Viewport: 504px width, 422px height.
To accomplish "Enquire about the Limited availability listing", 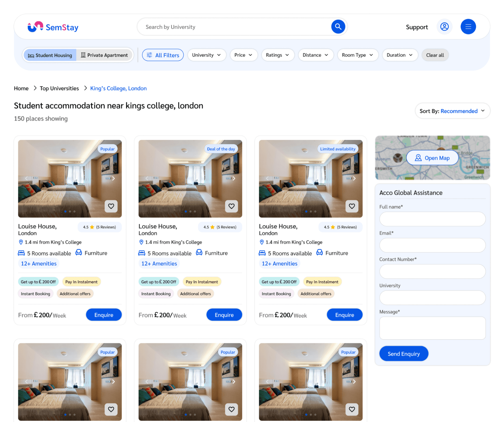I will (x=344, y=315).
